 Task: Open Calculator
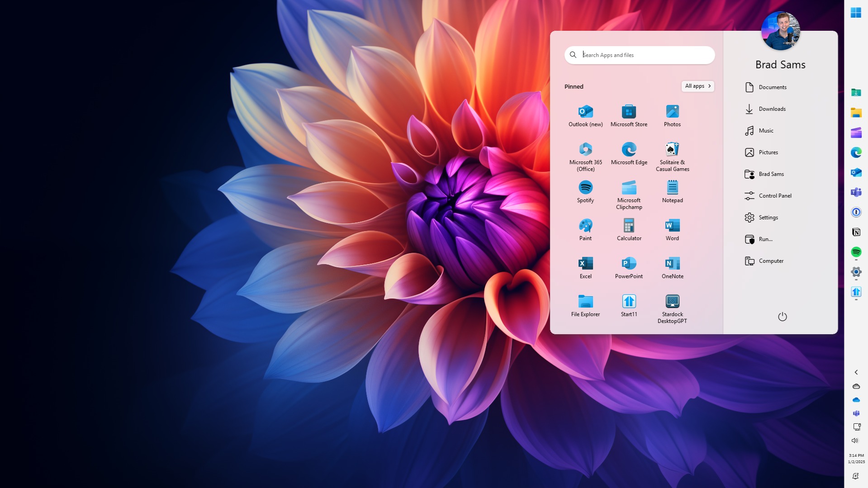629,230
